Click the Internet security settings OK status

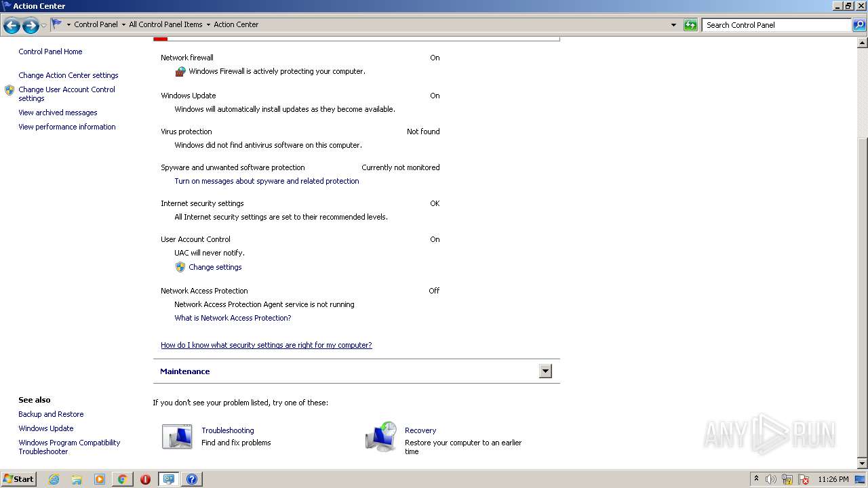[x=435, y=203]
